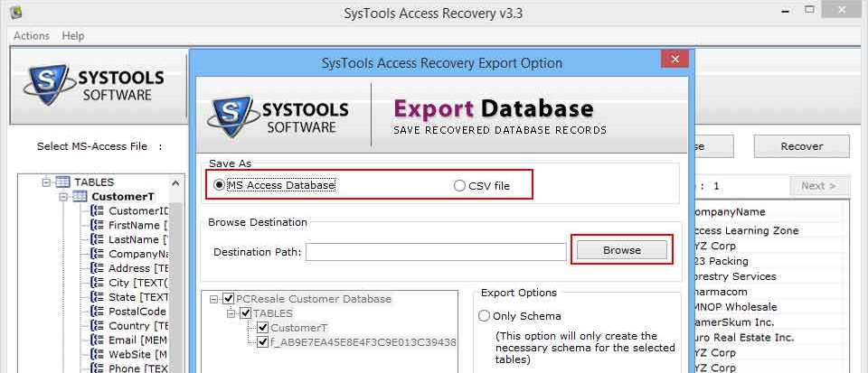Close the Export Option dialog

pos(675,59)
